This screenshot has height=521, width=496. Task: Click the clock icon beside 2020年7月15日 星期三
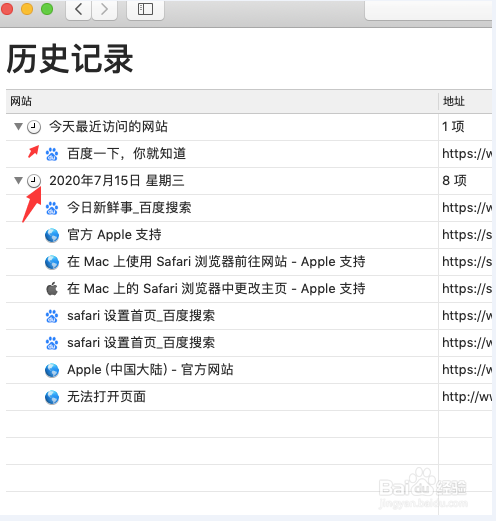[34, 181]
